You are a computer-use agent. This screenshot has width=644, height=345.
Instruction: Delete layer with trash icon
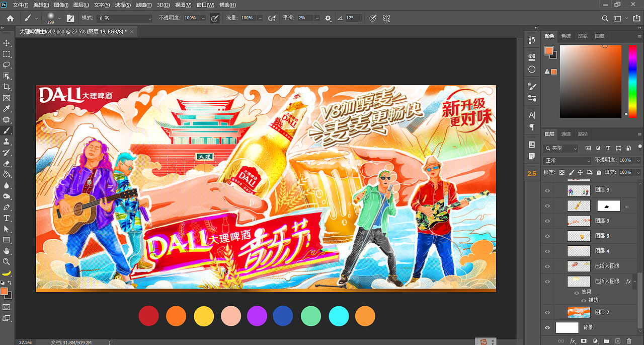click(629, 341)
